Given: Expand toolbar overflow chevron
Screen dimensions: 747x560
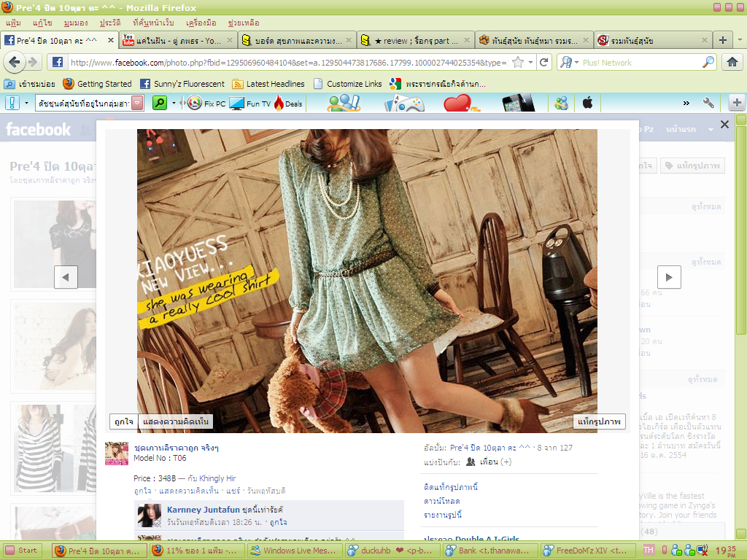Looking at the screenshot, I should click(686, 104).
